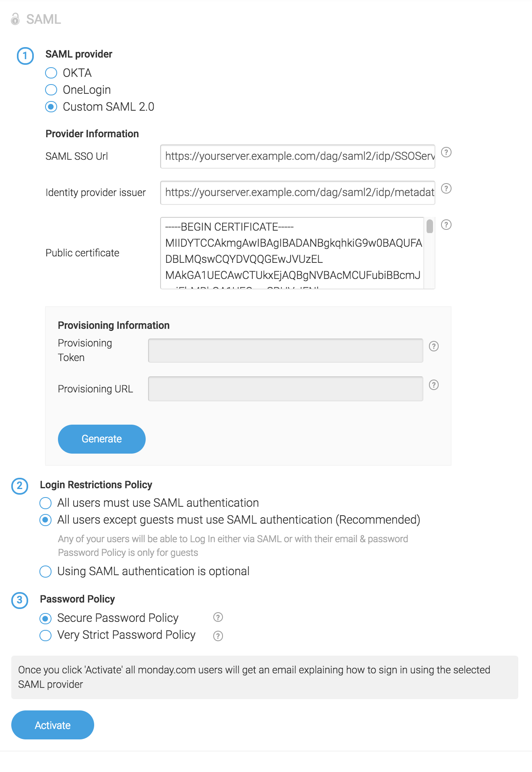532x772 pixels.
Task: Click the Provisioning Token help icon
Action: coord(433,347)
